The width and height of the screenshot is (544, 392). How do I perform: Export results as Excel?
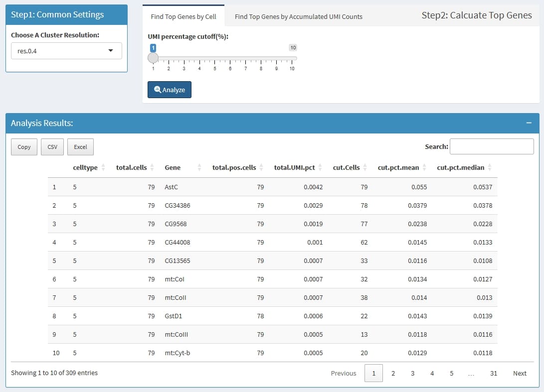(x=80, y=147)
